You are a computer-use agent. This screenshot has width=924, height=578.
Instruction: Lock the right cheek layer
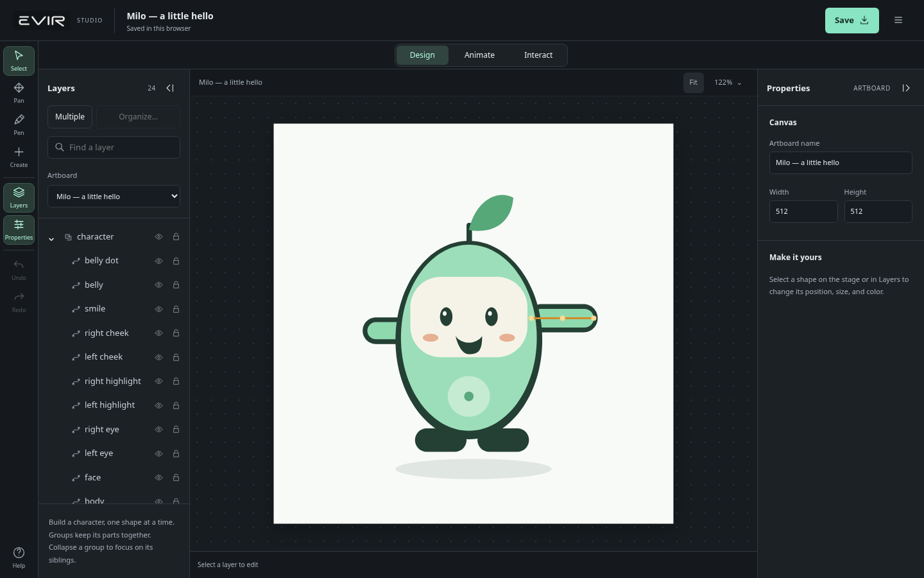(176, 333)
